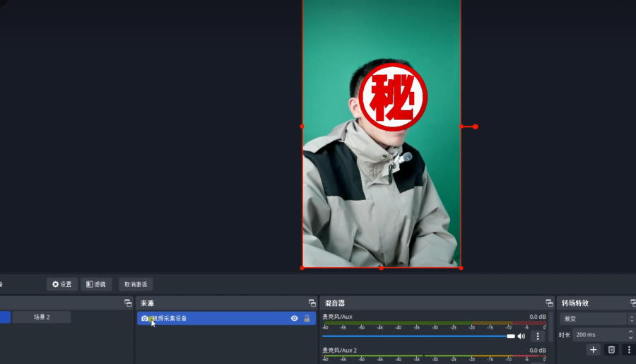Screen dimensions: 636x364
Task: Open 滤镜 filters button
Action: coord(96,284)
